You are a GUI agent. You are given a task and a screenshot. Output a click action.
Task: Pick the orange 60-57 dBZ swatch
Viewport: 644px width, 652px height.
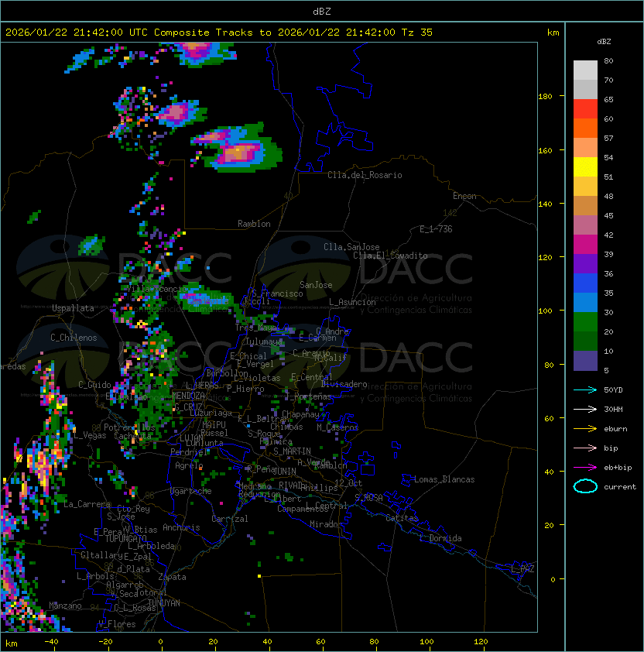pyautogui.click(x=585, y=129)
